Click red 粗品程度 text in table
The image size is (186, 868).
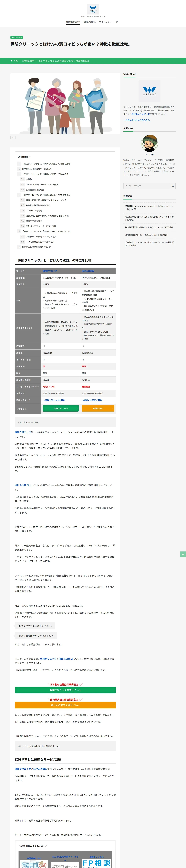point(86,387)
